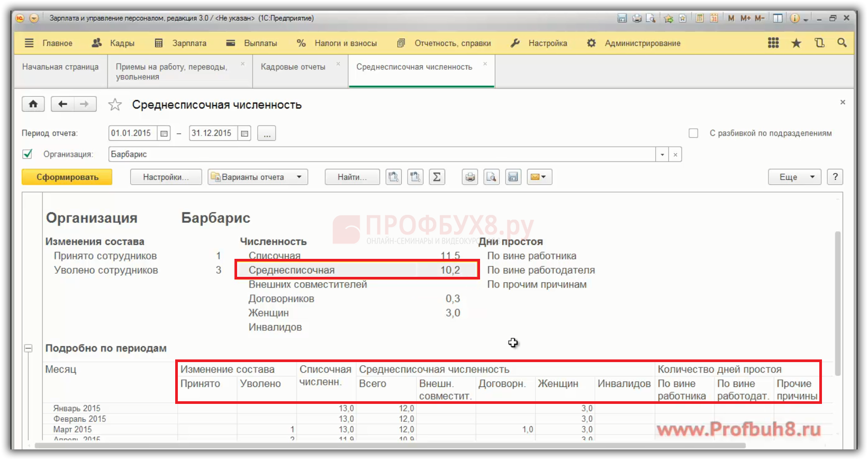The height and width of the screenshot is (460, 868).
Task: Open the functions menu grid icon
Action: 773,43
